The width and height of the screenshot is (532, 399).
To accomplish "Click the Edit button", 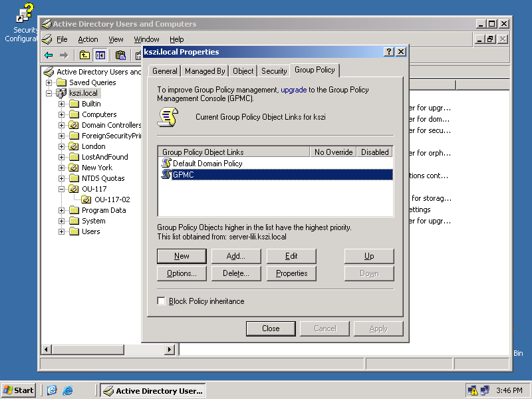I will point(291,256).
